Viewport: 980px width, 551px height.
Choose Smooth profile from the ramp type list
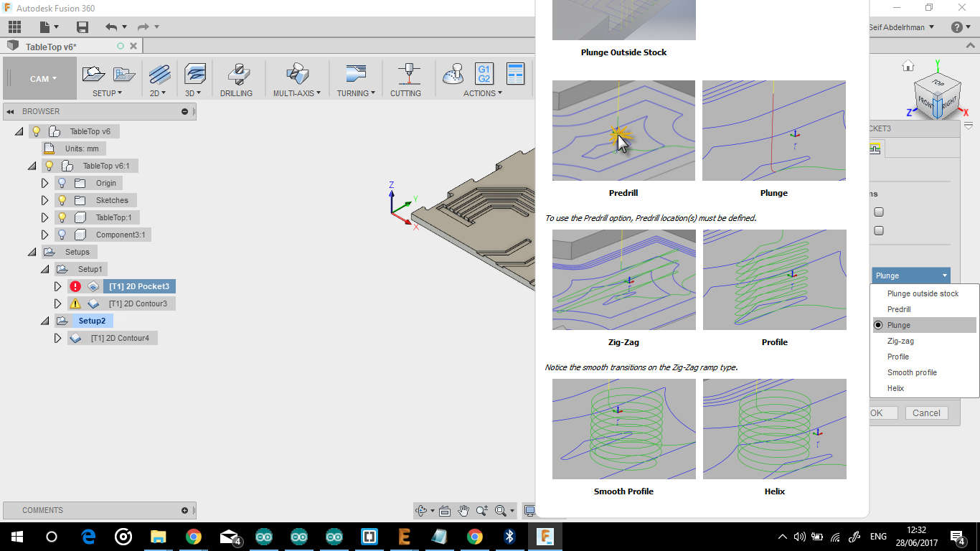click(x=923, y=372)
